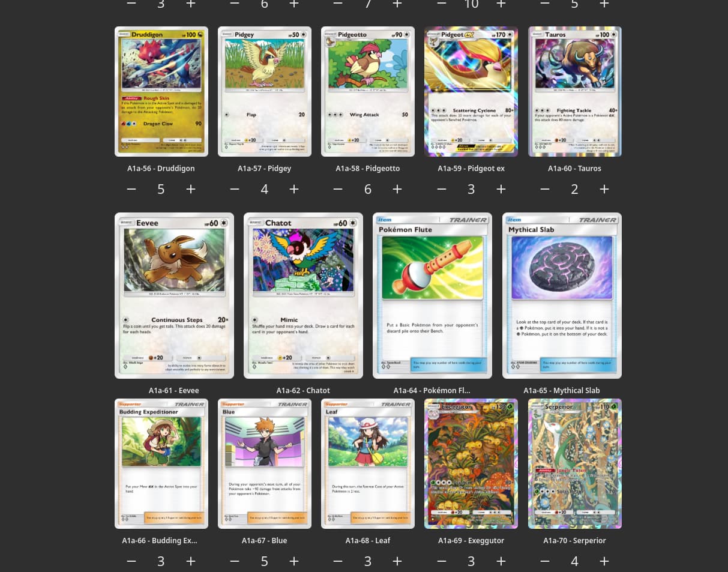Decrease Exeggutor card count

point(442,561)
